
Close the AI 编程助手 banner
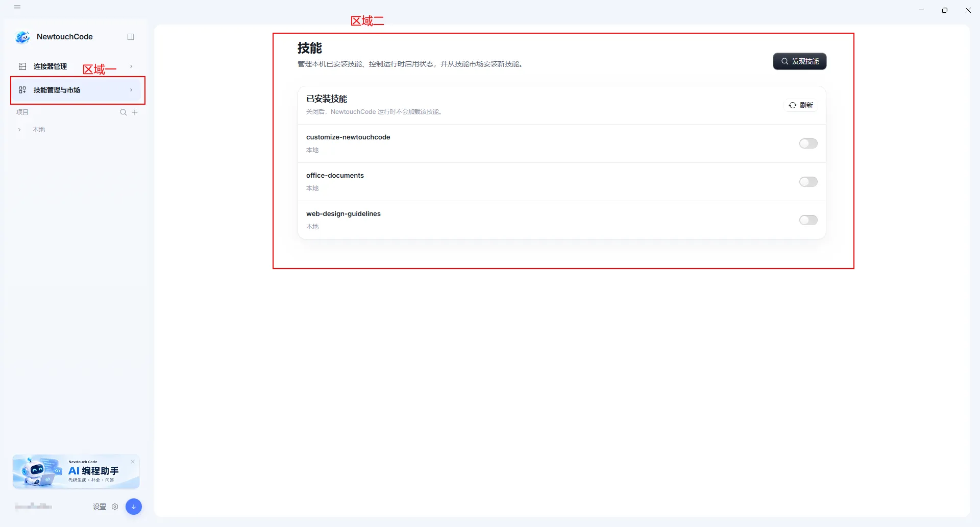pos(133,462)
